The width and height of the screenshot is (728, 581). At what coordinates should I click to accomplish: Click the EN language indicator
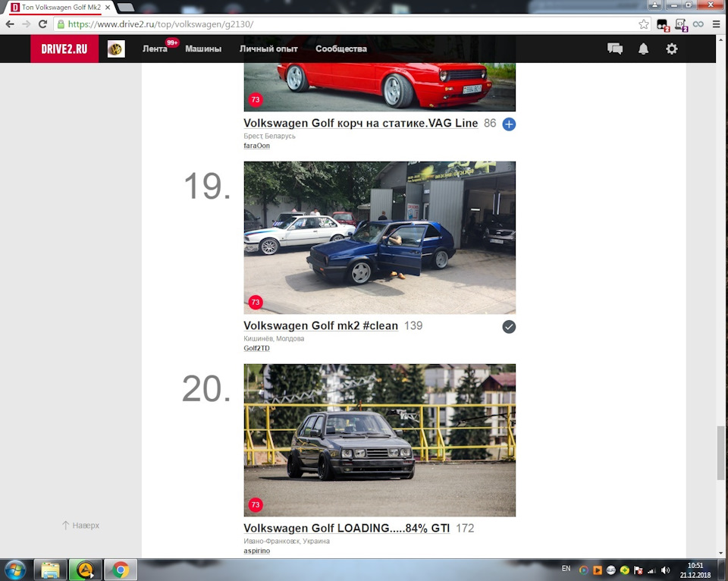(x=566, y=568)
